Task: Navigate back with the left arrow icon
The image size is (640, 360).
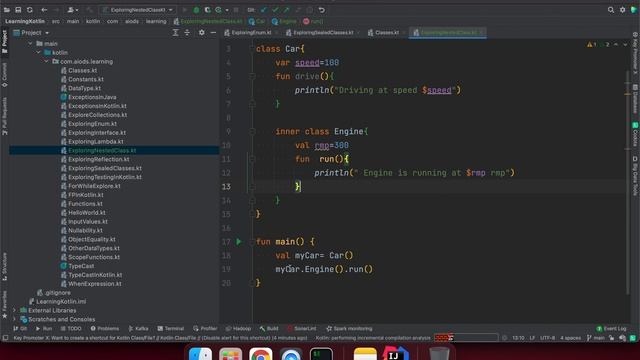Action: (x=44, y=10)
